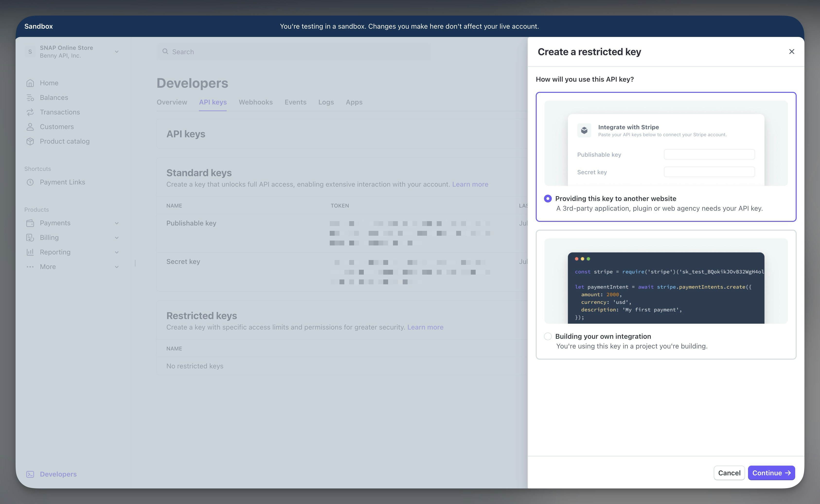Click the Balances icon in sidebar
The height and width of the screenshot is (504, 820).
pyautogui.click(x=30, y=98)
